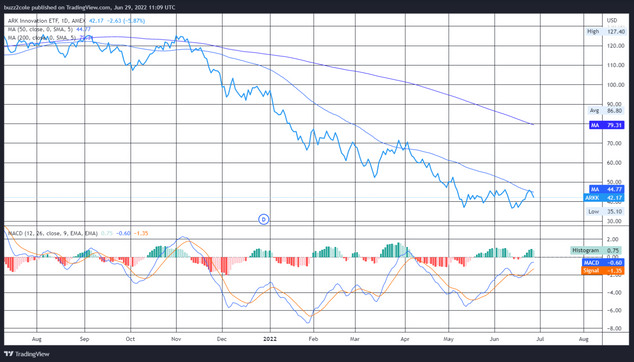Click the Mar label on the time axis
634x362 pixels.
355,339
